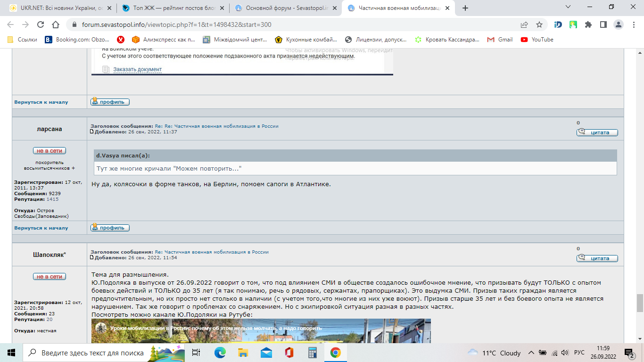Bookmark this page with the star icon
Image resolution: width=644 pixels, height=362 pixels.
tap(539, 25)
